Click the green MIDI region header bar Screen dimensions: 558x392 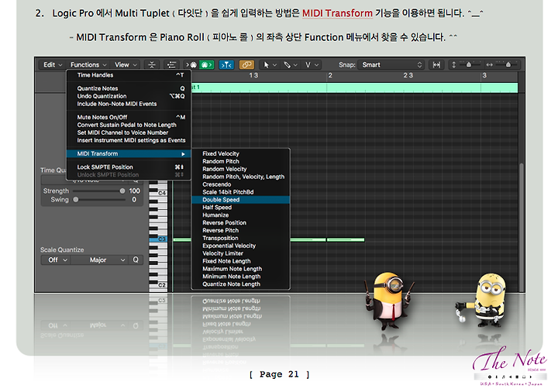[x=354, y=88]
